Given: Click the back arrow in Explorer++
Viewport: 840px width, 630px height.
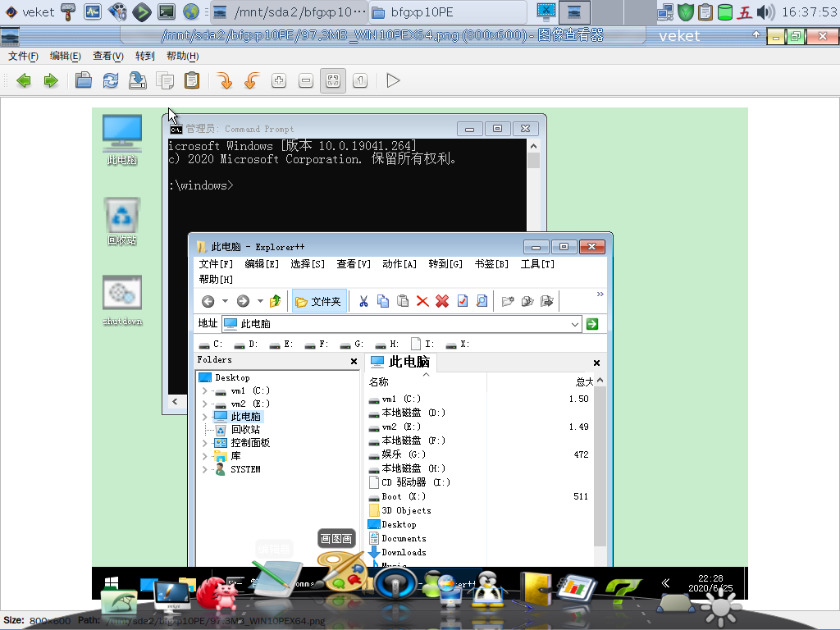Looking at the screenshot, I should [x=208, y=302].
